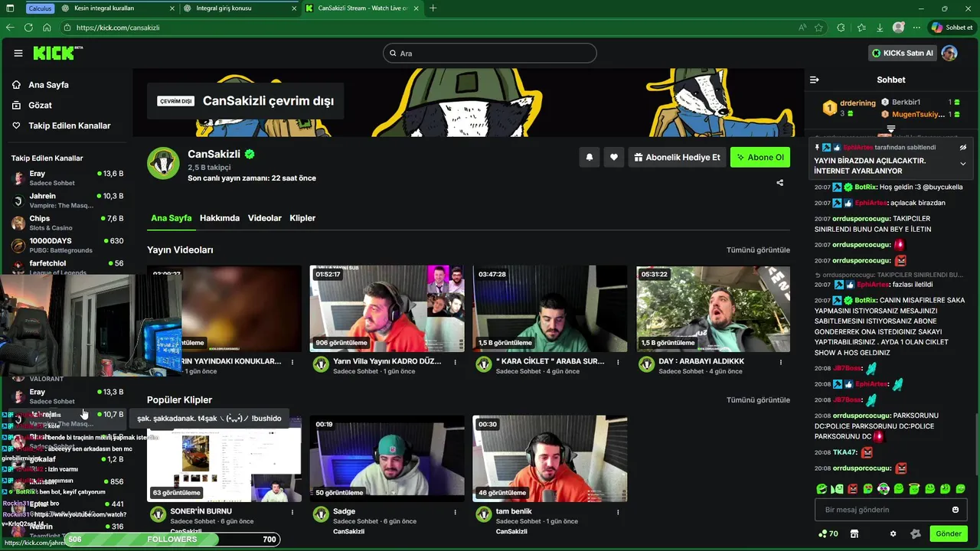Open chat settings gear icon
This screenshot has height=551, width=980.
tap(893, 533)
